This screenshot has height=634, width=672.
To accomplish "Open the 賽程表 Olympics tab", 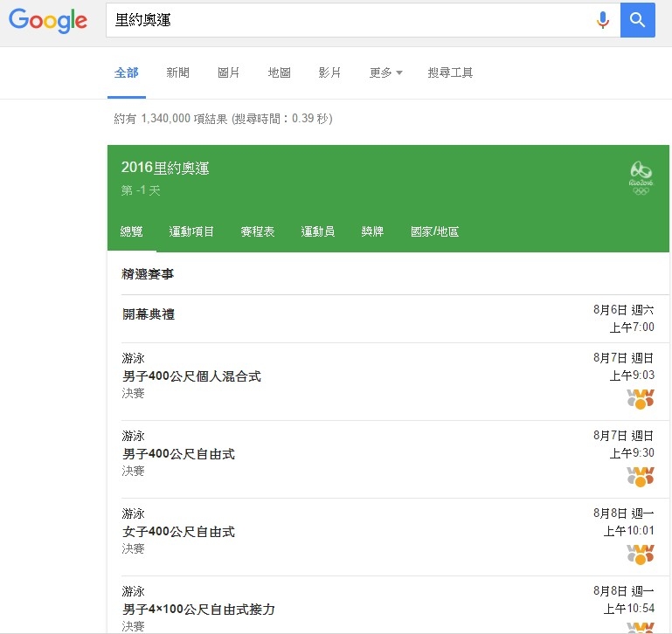I will (x=257, y=231).
